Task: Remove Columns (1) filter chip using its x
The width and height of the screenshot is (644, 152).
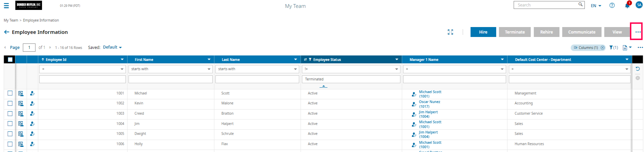Action: tap(602, 48)
